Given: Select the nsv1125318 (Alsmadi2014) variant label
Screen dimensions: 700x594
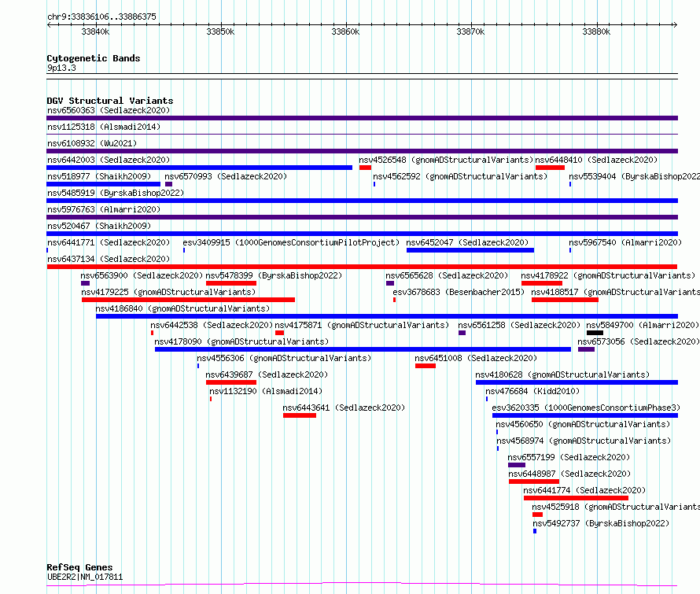Looking at the screenshot, I should [x=104, y=127].
